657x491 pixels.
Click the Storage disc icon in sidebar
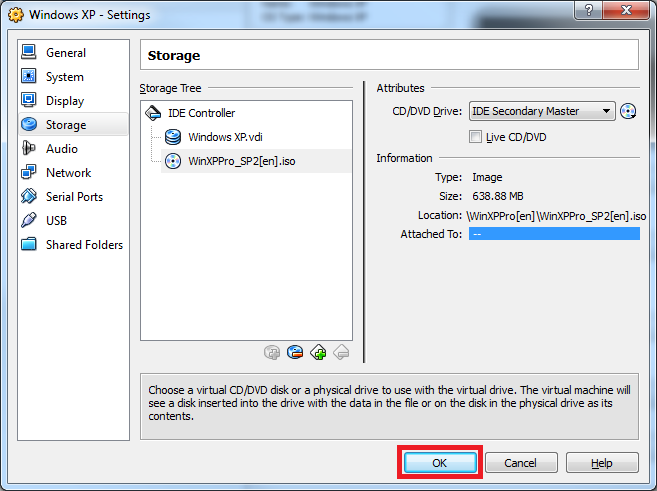click(29, 124)
